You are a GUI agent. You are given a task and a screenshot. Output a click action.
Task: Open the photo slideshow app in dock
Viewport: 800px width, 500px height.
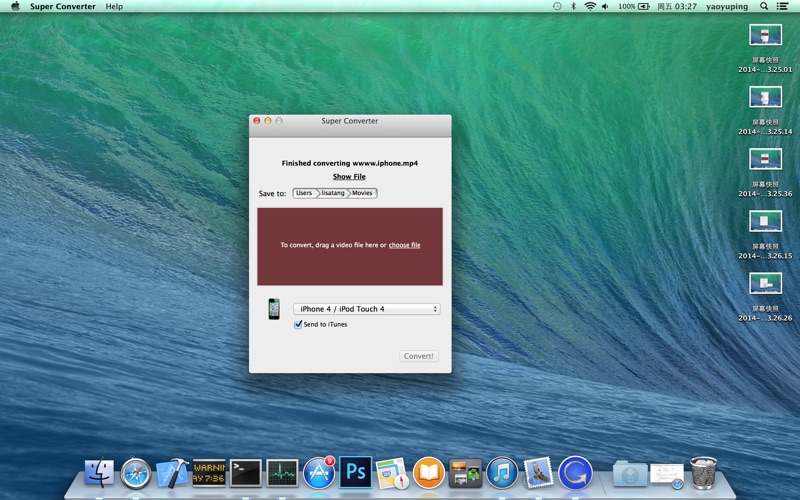point(465,473)
